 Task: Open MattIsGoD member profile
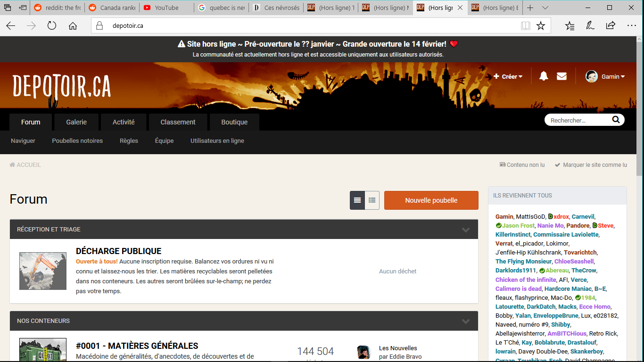pos(530,216)
